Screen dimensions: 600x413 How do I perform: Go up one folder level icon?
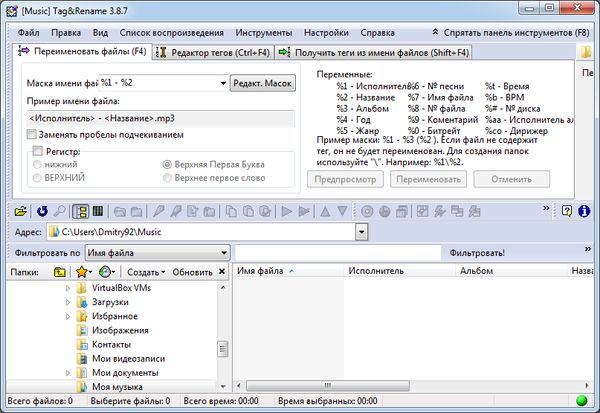tap(60, 271)
